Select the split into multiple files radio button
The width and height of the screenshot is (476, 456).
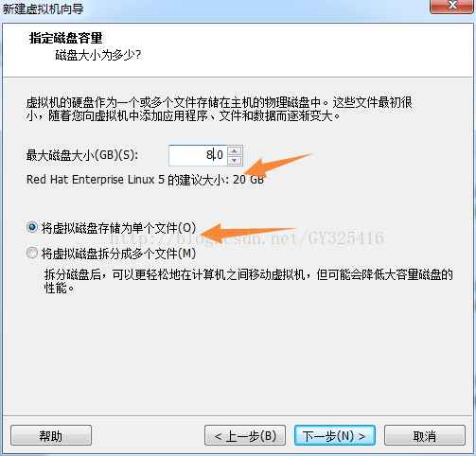(32, 253)
